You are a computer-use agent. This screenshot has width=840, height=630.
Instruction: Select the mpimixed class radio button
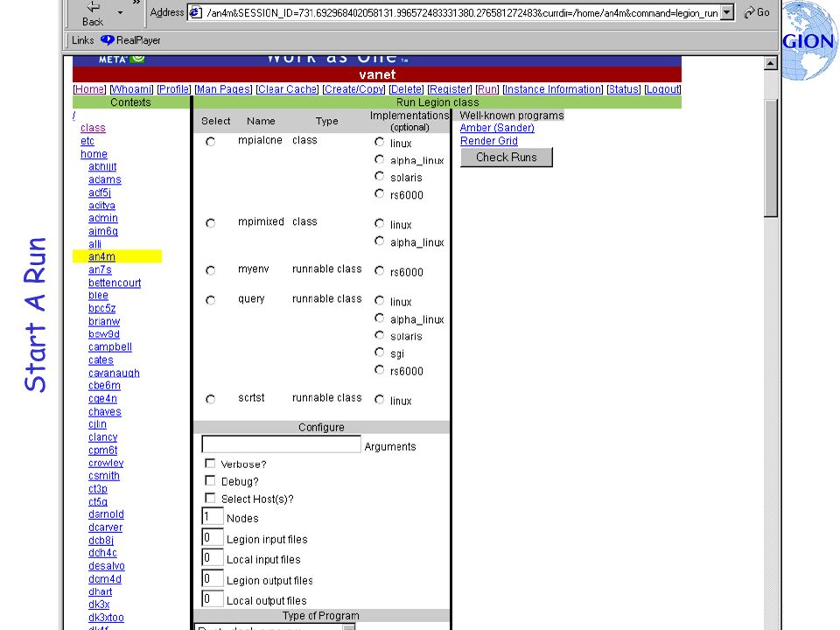coord(211,223)
